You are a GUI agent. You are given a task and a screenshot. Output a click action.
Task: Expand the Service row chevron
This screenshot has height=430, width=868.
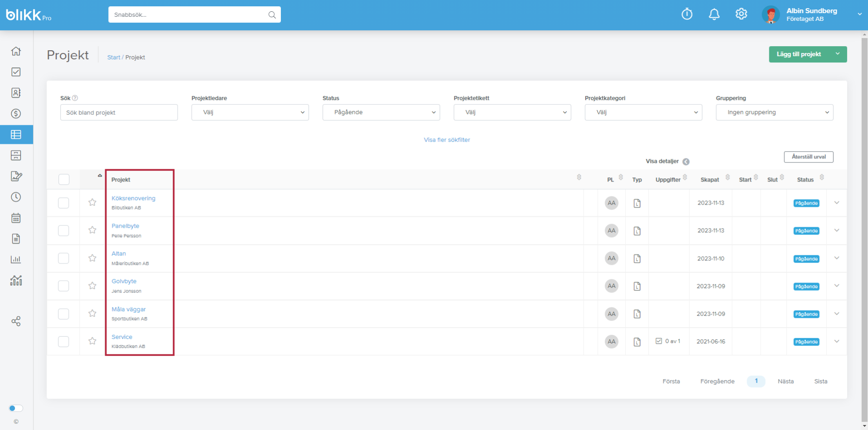837,341
